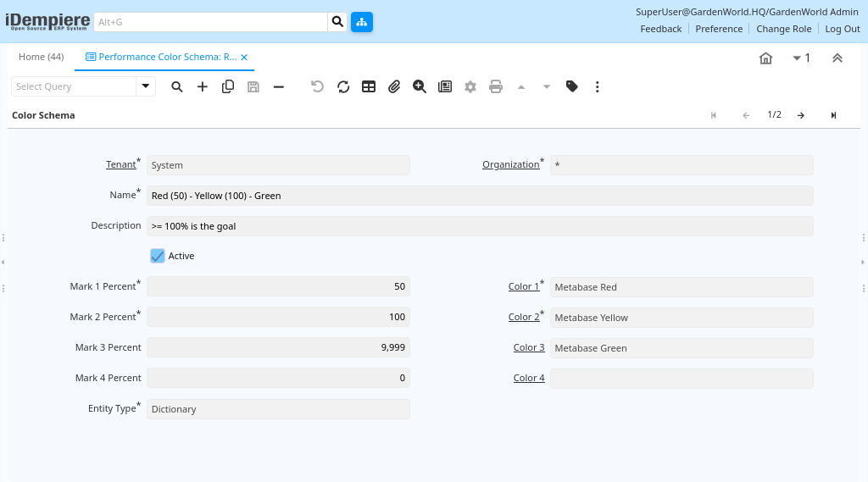This screenshot has width=868, height=482.
Task: Collapse header with double chevron up
Action: (837, 58)
